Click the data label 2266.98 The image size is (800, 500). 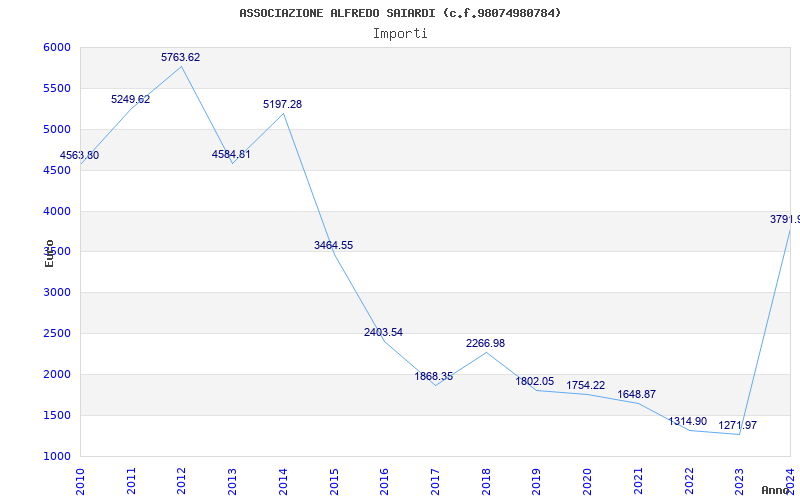point(485,343)
